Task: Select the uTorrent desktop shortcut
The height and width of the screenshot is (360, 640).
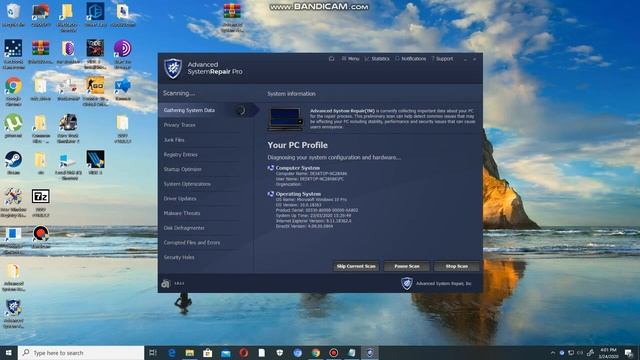Action: click(x=13, y=126)
